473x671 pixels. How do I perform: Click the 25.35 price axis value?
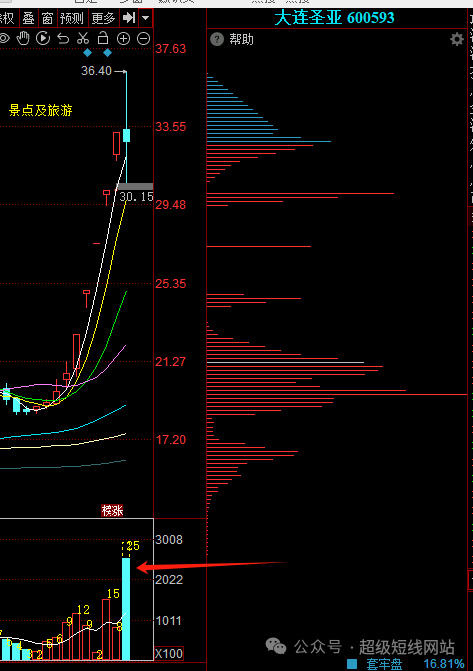tap(171, 283)
